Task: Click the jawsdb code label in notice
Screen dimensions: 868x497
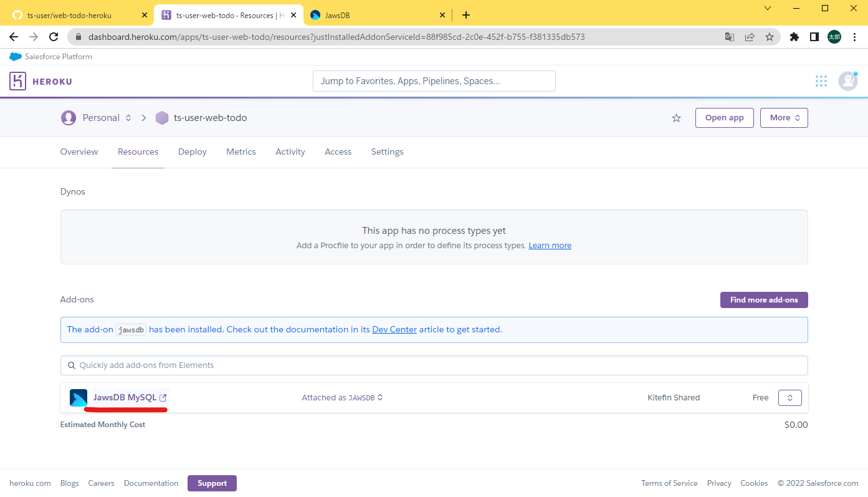Action: (x=131, y=330)
